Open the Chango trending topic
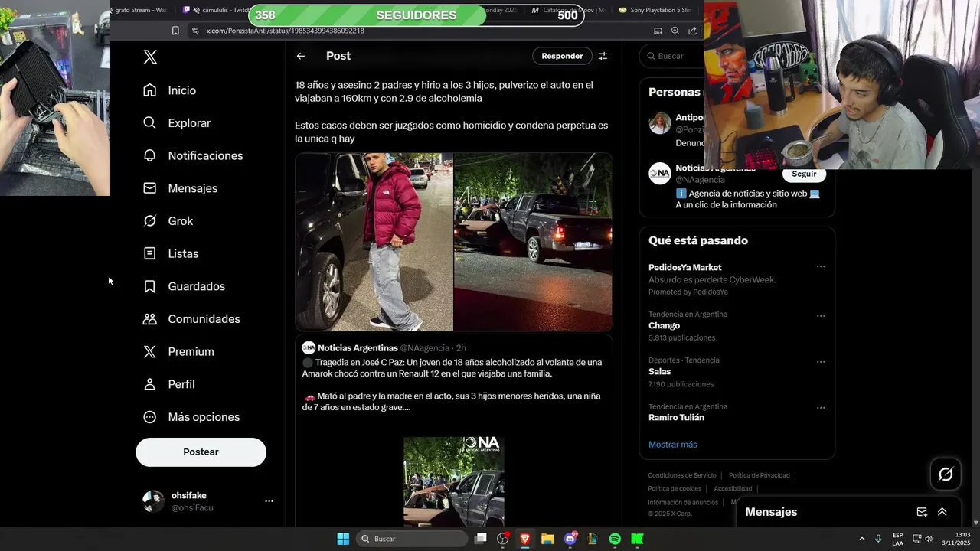 tap(664, 326)
